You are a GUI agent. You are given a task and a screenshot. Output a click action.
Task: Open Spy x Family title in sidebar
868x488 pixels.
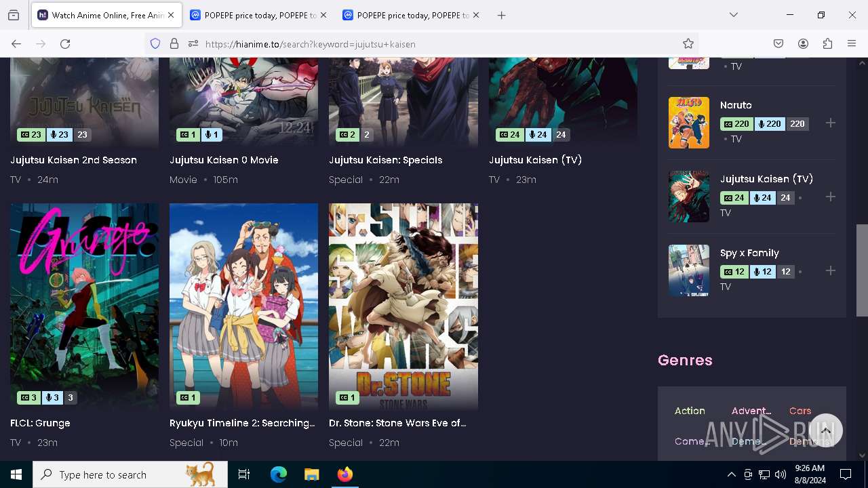[749, 253]
